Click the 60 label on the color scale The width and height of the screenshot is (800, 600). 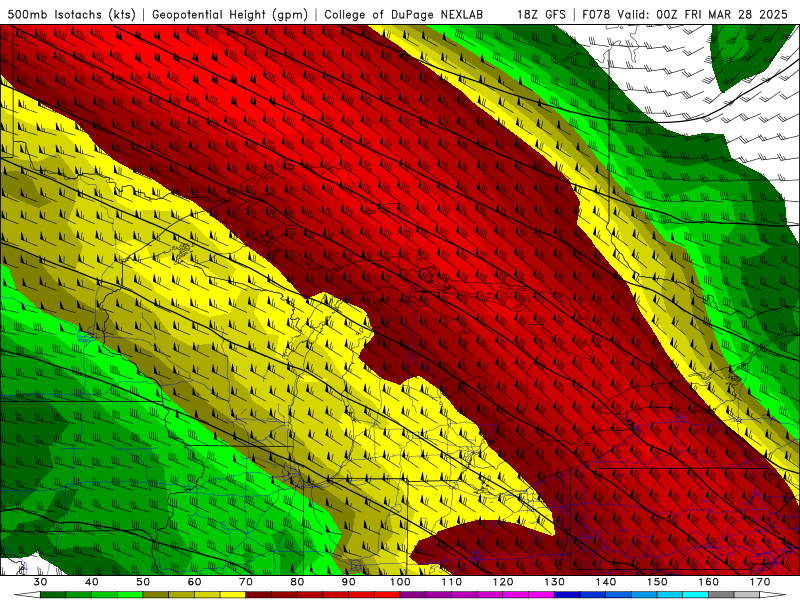(x=194, y=582)
